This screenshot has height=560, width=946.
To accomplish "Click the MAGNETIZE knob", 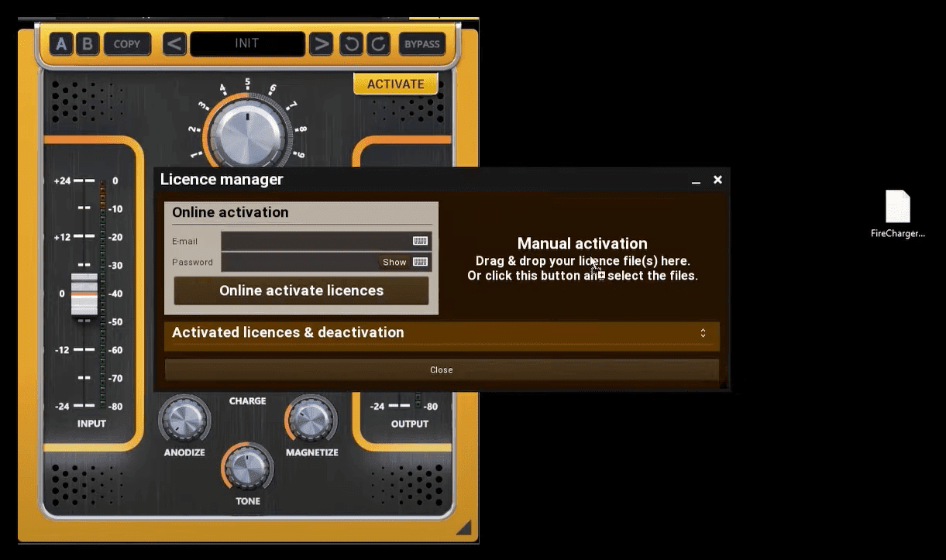I will coord(311,421).
